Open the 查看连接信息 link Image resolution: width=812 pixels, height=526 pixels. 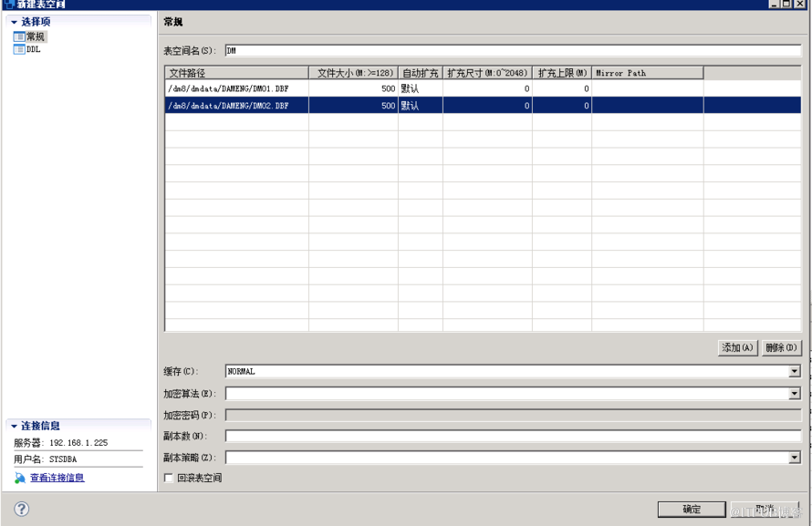[57, 478]
